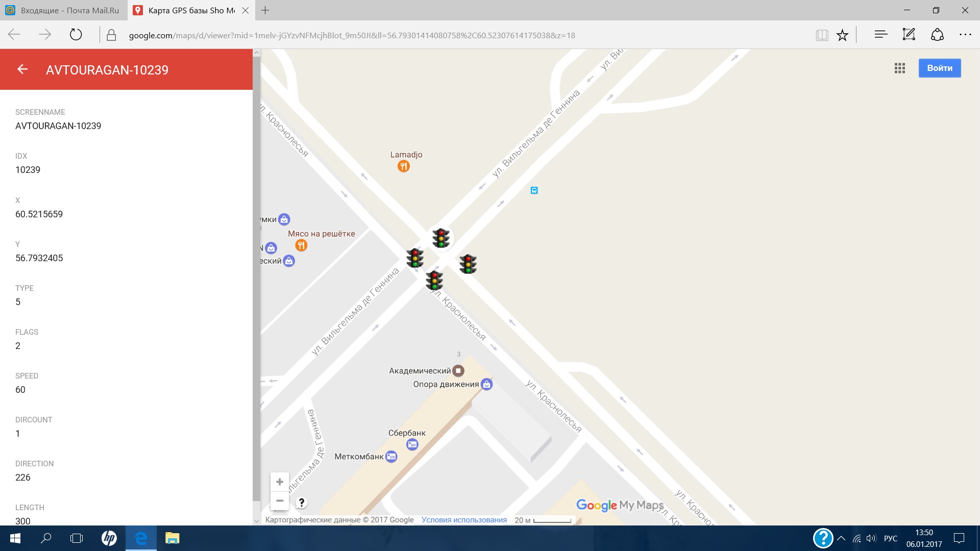Viewport: 980px width, 551px height.
Task: Open the Google apps grid
Action: tap(899, 68)
